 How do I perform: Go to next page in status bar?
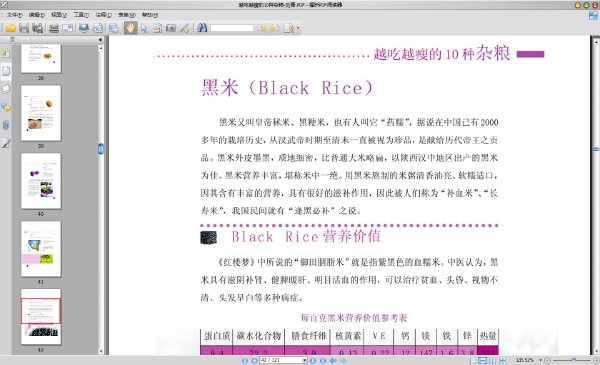313,360
